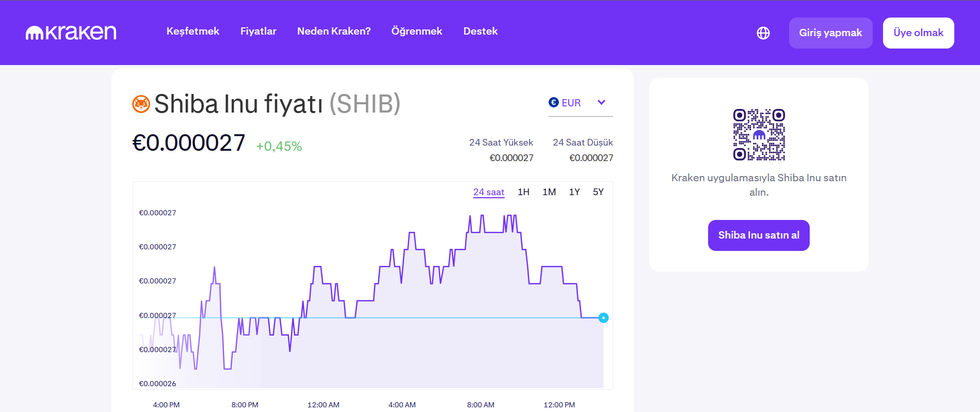The width and height of the screenshot is (980, 412).
Task: Open the Neden Kraken? menu
Action: pyautogui.click(x=334, y=31)
